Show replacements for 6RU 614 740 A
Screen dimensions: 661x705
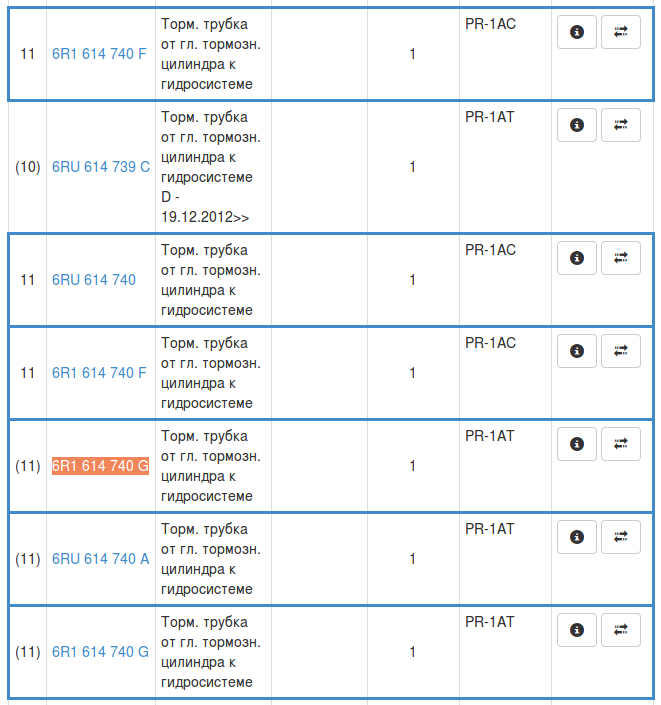[x=621, y=537]
